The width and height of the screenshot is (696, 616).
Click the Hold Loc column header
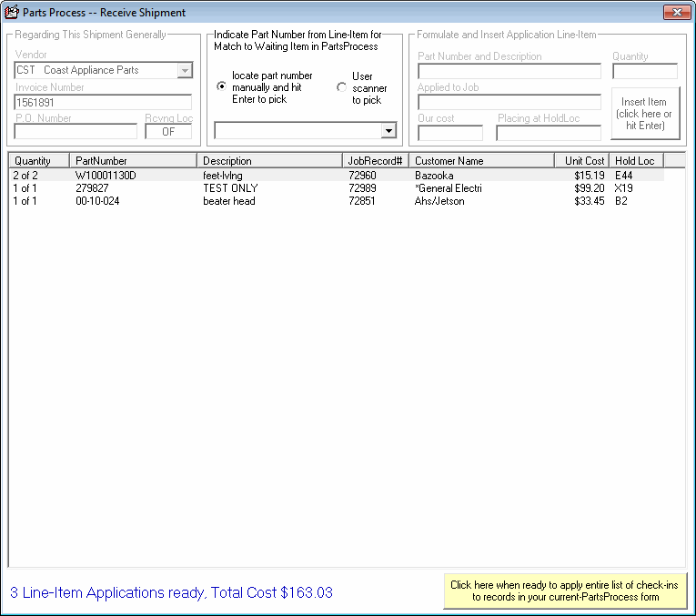click(x=635, y=161)
